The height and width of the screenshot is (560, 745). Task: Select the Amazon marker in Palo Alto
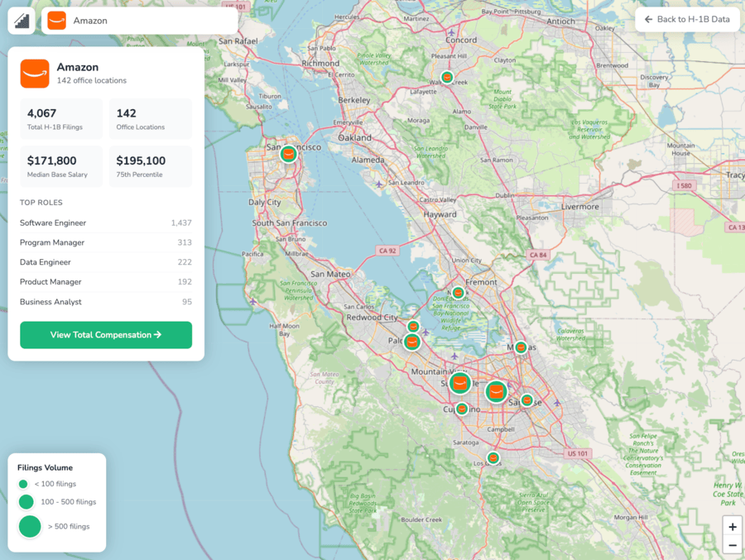[x=411, y=342]
